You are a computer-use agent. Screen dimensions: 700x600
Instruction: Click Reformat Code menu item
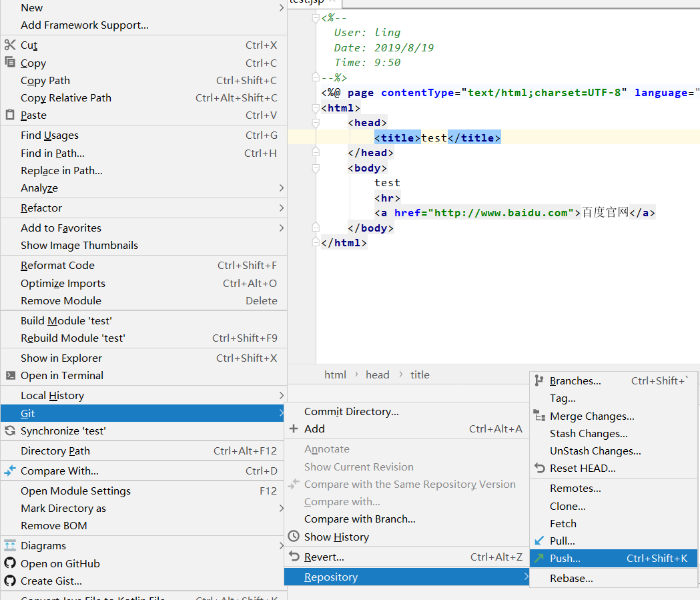click(x=57, y=266)
